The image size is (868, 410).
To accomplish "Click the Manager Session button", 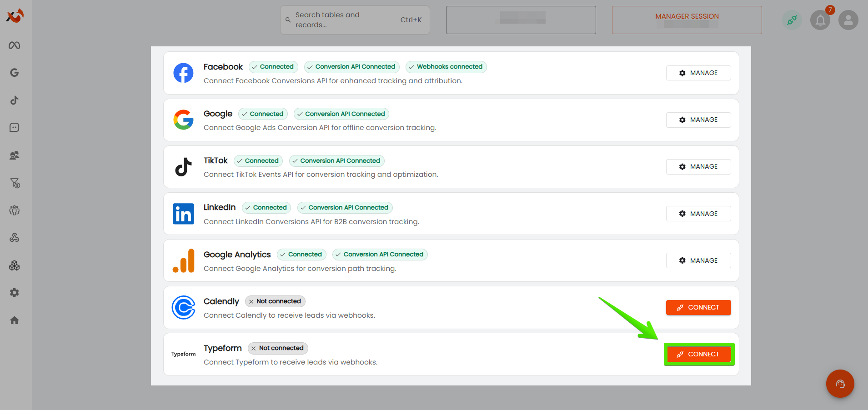I will click(687, 20).
